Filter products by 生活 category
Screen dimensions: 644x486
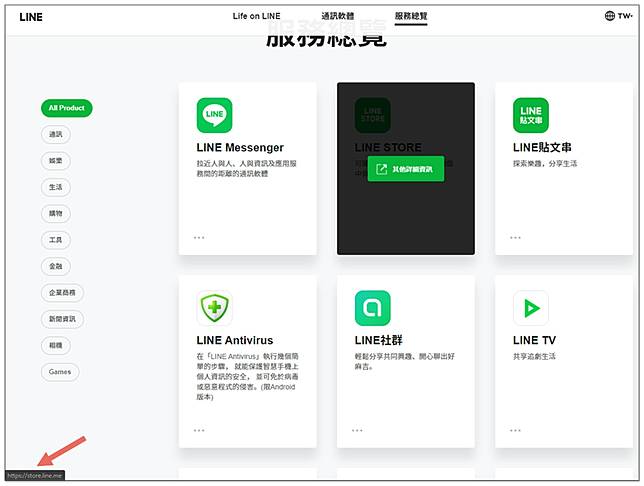coord(56,187)
